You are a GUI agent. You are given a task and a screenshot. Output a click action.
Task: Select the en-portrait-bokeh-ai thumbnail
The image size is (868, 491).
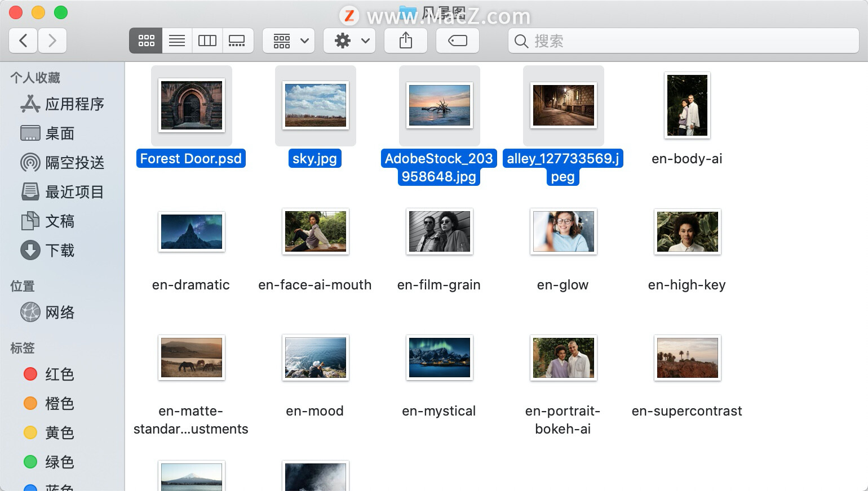click(x=564, y=358)
